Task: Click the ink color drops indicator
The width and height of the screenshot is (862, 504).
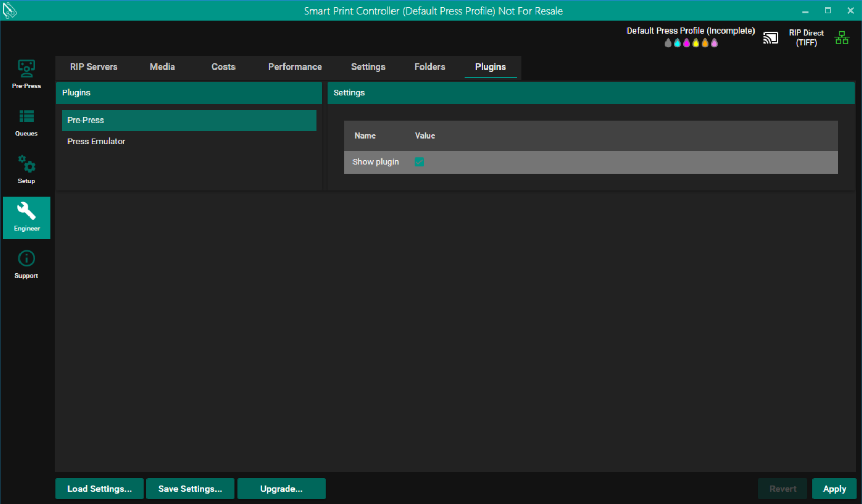Action: [691, 43]
